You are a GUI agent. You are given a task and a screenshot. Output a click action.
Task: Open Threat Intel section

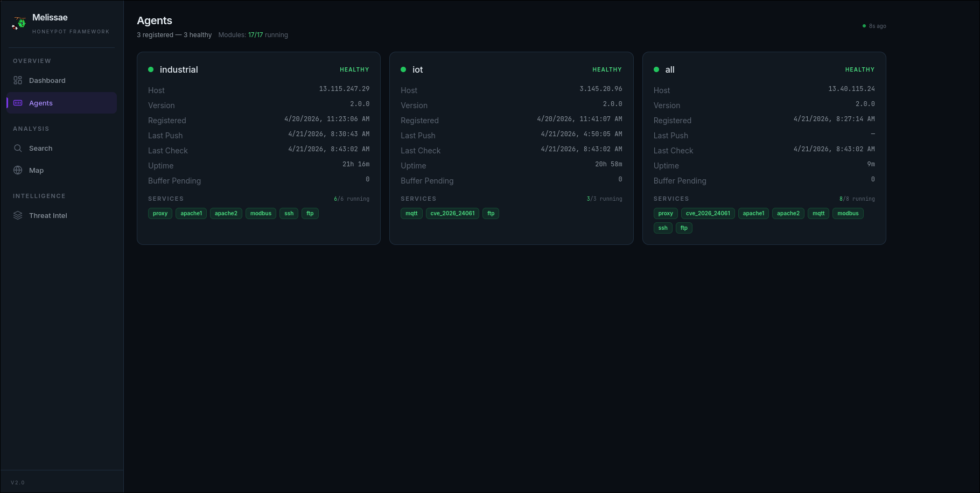pyautogui.click(x=62, y=215)
